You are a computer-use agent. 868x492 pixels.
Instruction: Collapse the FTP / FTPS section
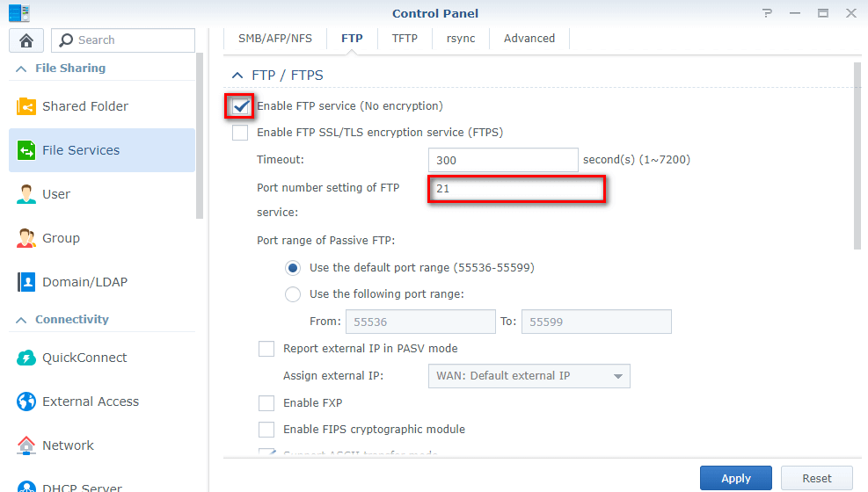[x=237, y=76]
